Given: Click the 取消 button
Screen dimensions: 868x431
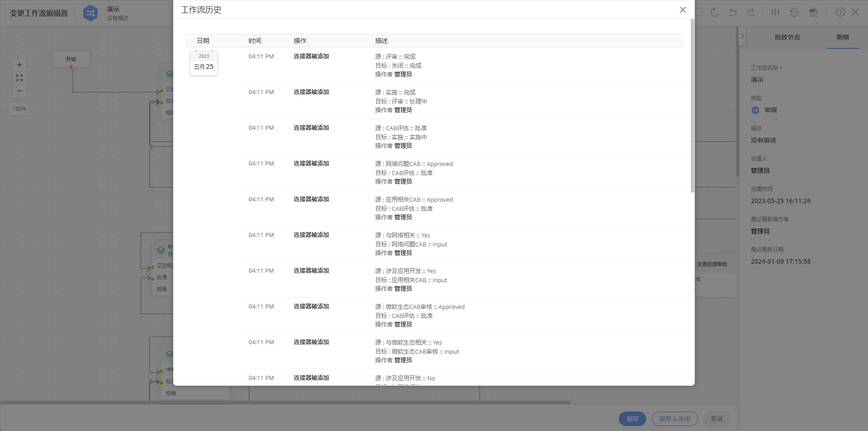Looking at the screenshot, I should coord(717,419).
